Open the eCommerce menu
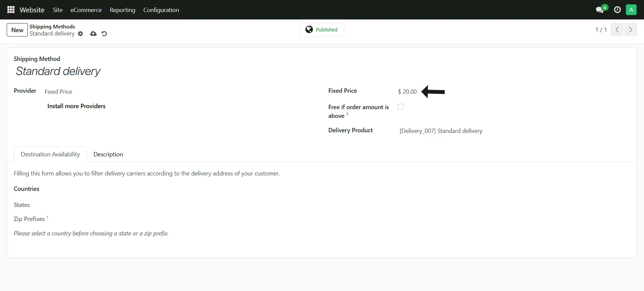 [86, 10]
